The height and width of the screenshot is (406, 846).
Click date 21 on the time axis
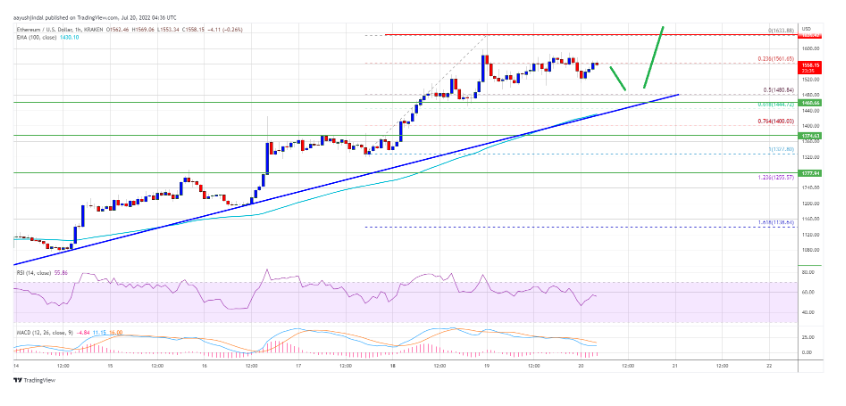tap(675, 366)
